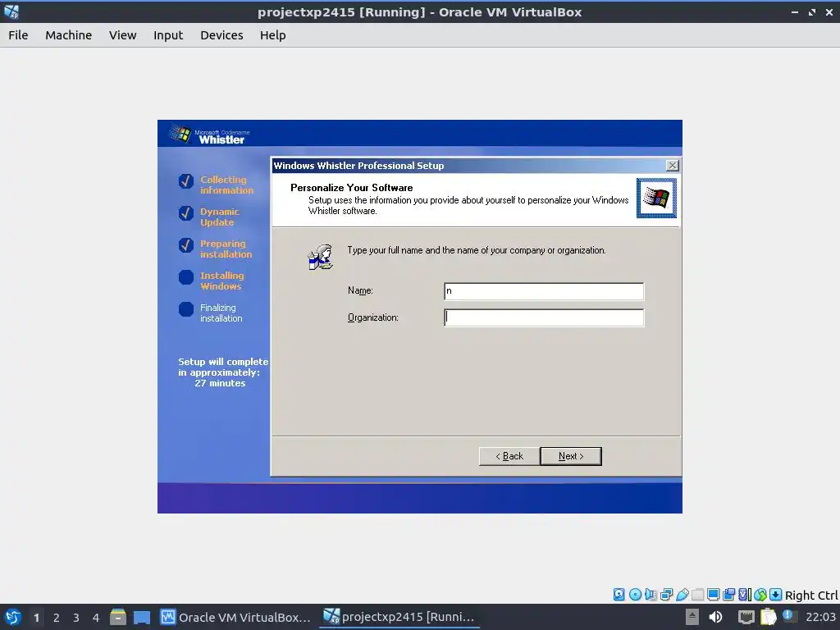Open the Machine menu
This screenshot has height=630, width=840.
[69, 34]
